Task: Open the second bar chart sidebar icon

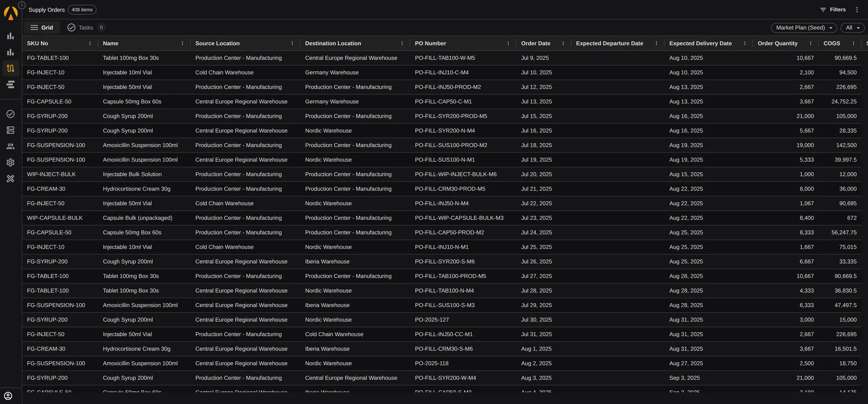Action: (10, 52)
